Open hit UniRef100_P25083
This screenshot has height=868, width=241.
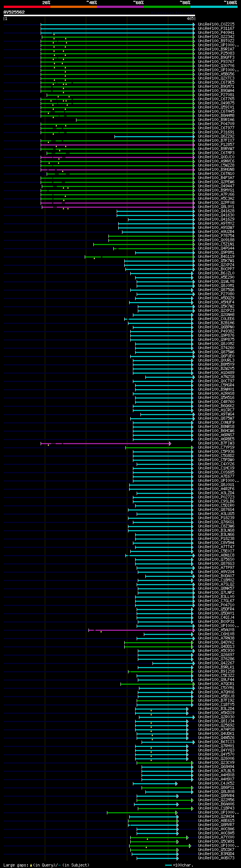(x=216, y=54)
